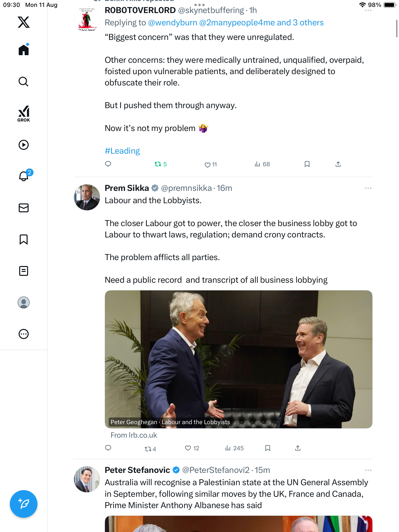Open the Profile tab in sidebar
399x532 pixels.
24,302
